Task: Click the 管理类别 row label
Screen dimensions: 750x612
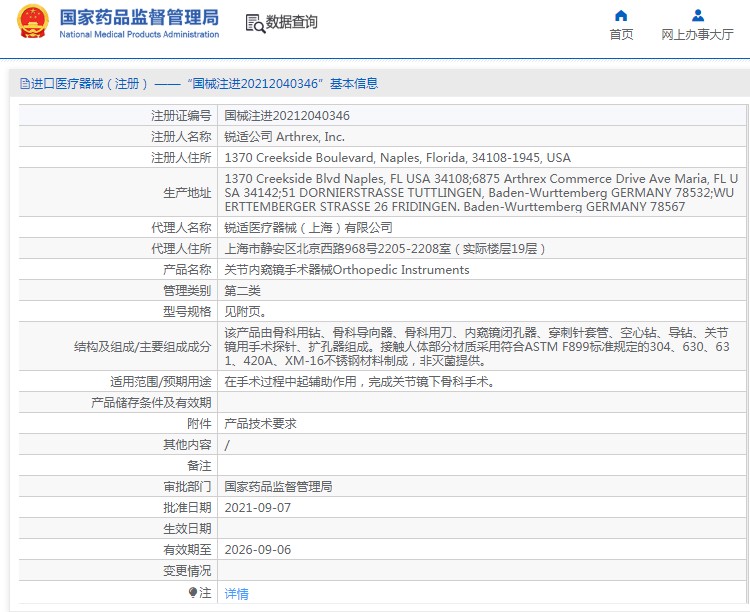Action: click(x=188, y=290)
